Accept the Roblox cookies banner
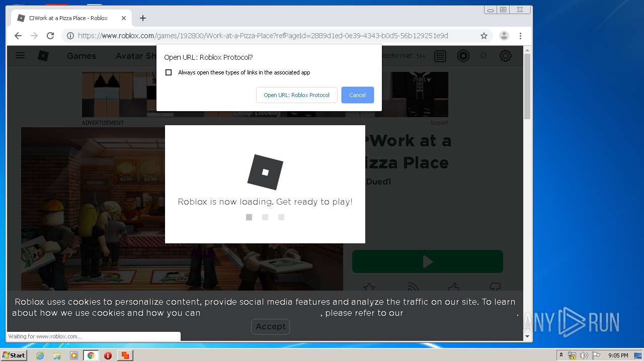Image resolution: width=644 pixels, height=362 pixels. (x=270, y=326)
